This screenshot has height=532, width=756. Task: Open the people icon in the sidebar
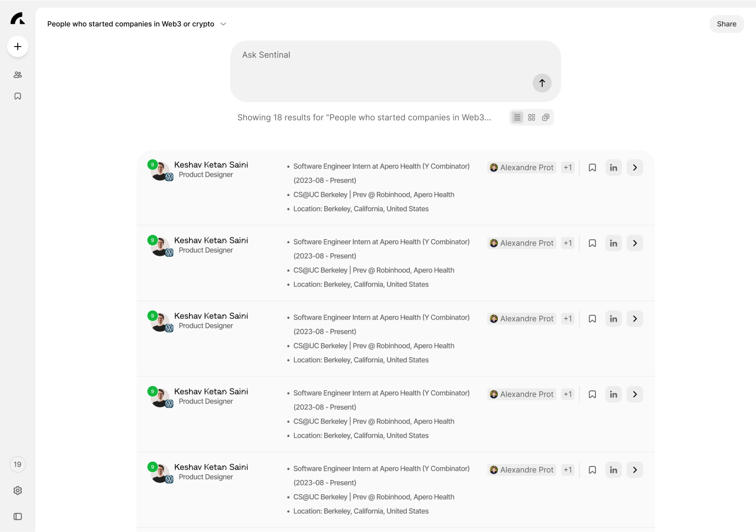[18, 75]
